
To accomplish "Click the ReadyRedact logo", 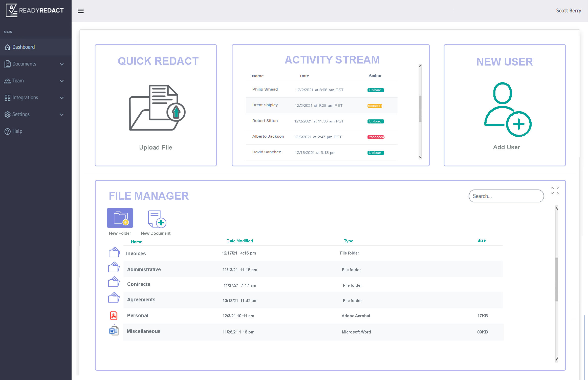I will click(35, 10).
